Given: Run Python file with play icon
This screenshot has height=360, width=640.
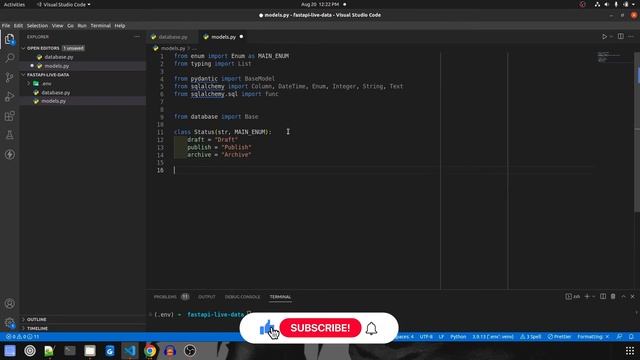Looking at the screenshot, I should pyautogui.click(x=604, y=37).
